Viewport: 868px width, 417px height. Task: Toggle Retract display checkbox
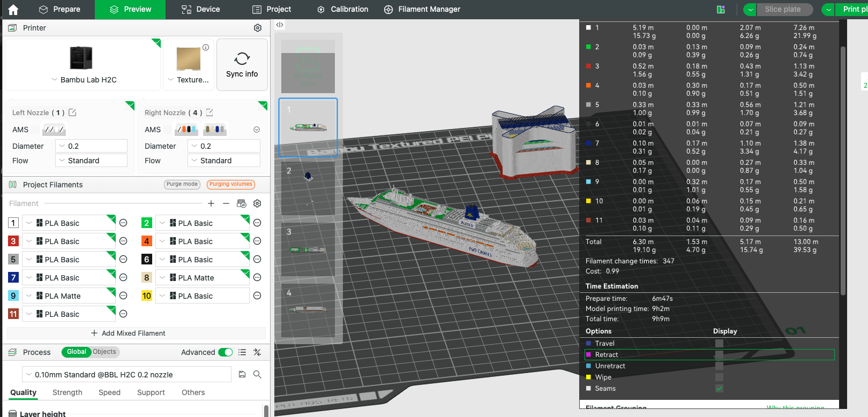click(719, 355)
